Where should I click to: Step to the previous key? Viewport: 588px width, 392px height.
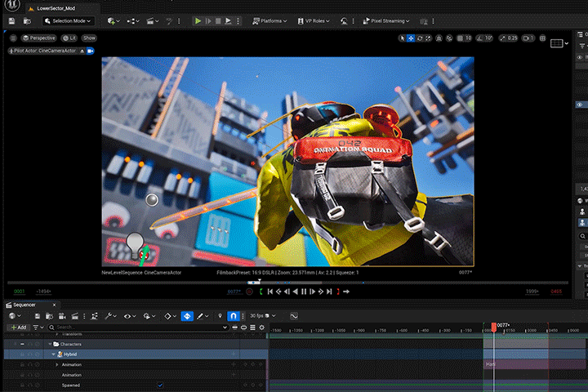pos(278,292)
